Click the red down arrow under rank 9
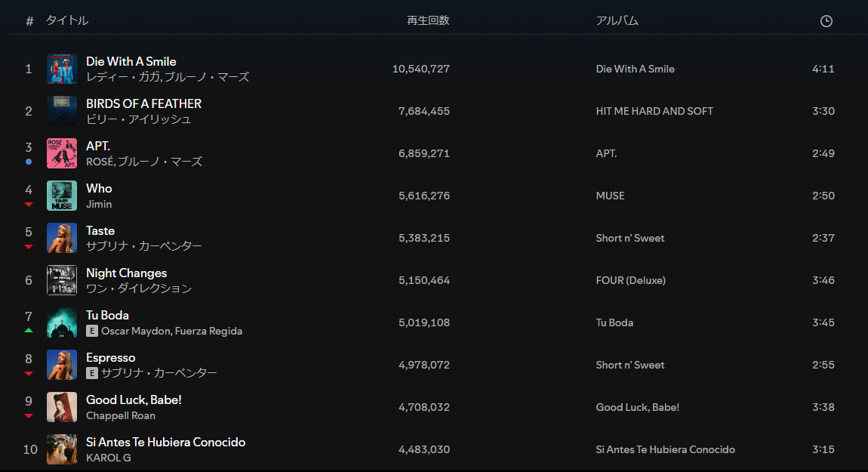 point(29,415)
